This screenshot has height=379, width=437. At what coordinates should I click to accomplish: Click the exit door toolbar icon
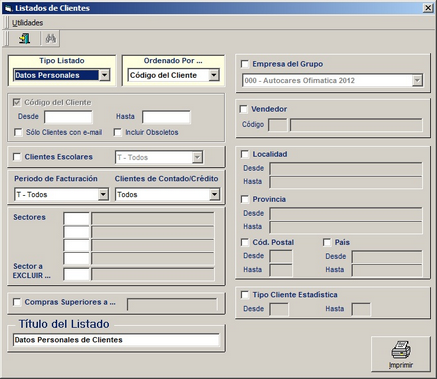coord(24,39)
